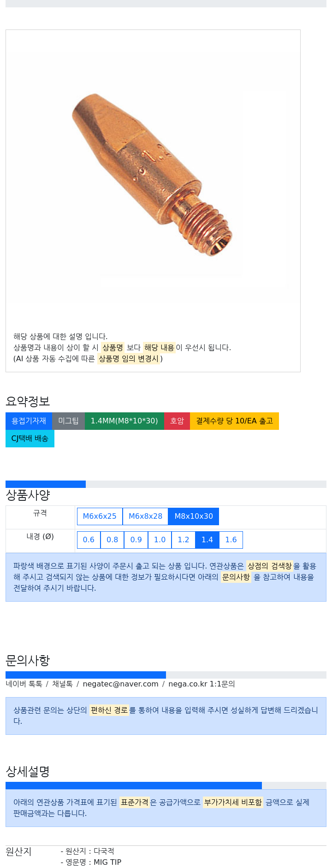Click the 용접기자재 blue tag
Image resolution: width=332 pixels, height=868 pixels.
[29, 421]
